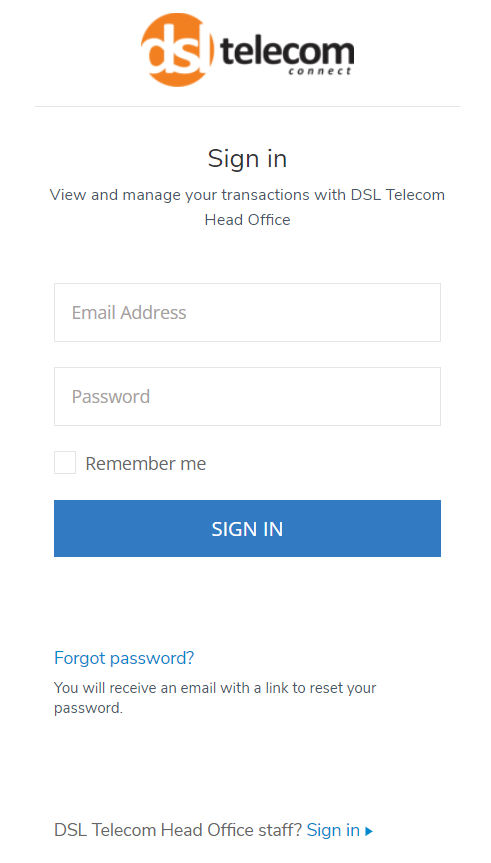Image resolution: width=491 pixels, height=863 pixels.
Task: Click the Sign in heading
Action: click(x=247, y=159)
